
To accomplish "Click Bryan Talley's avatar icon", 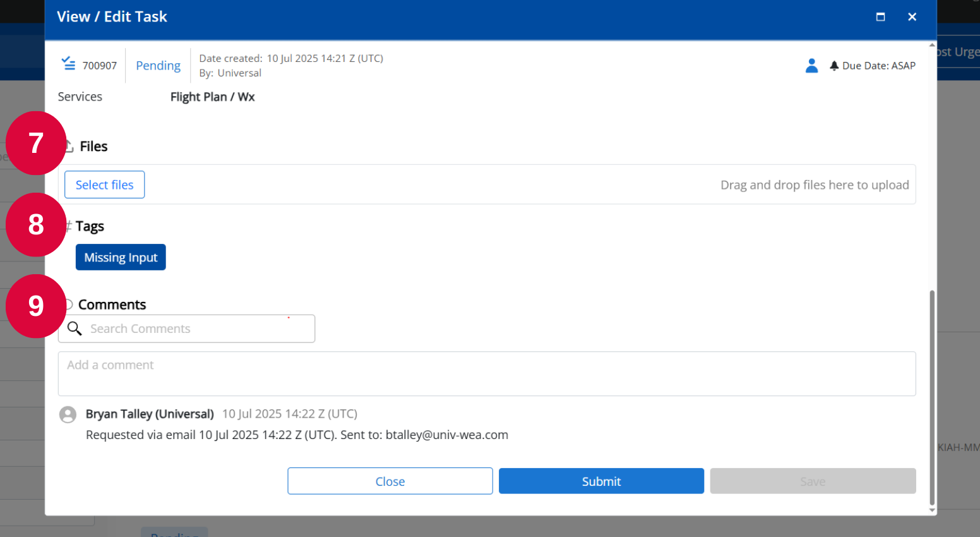I will click(68, 414).
